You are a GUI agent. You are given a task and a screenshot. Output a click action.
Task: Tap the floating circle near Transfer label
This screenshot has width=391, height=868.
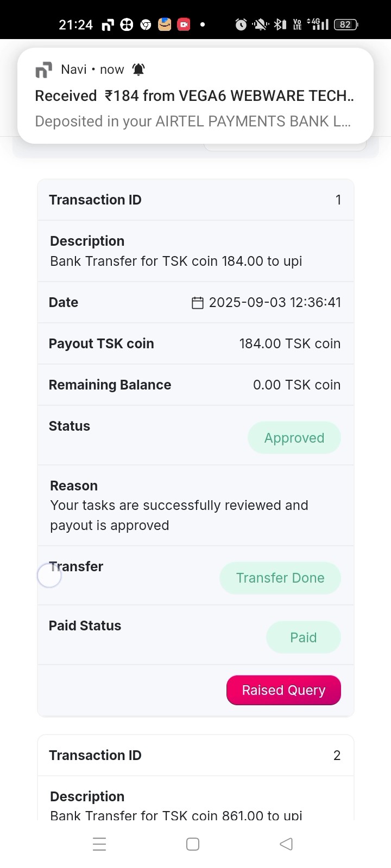coord(49,576)
